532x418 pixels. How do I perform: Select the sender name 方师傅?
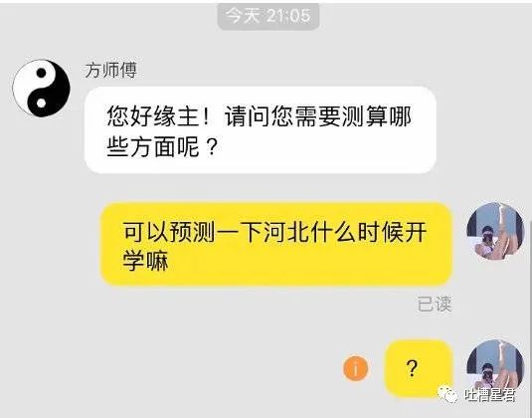click(111, 71)
